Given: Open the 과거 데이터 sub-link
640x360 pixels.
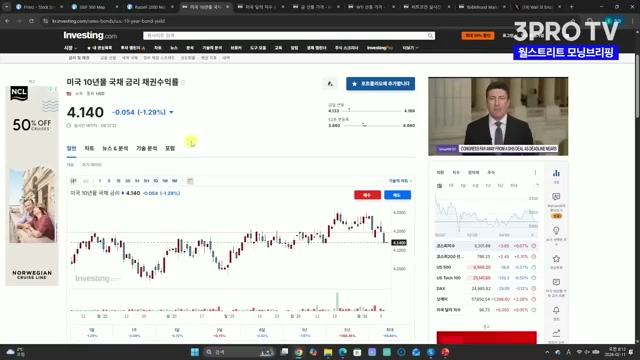Looking at the screenshot, I should [92, 165].
